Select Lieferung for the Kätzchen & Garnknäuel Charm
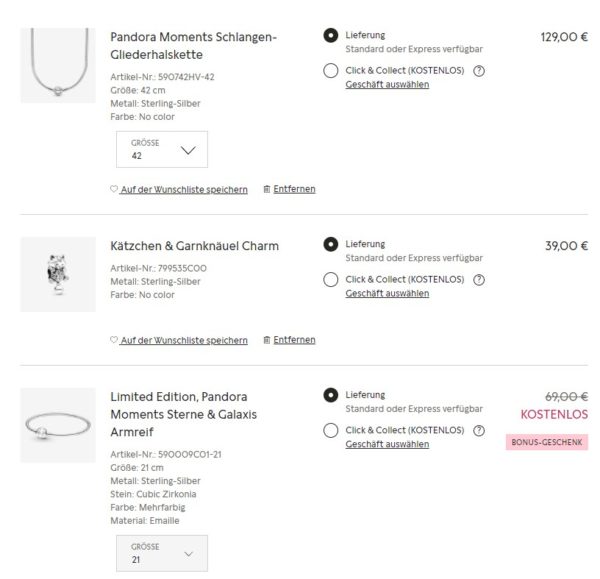This screenshot has width=600, height=579. [x=331, y=244]
